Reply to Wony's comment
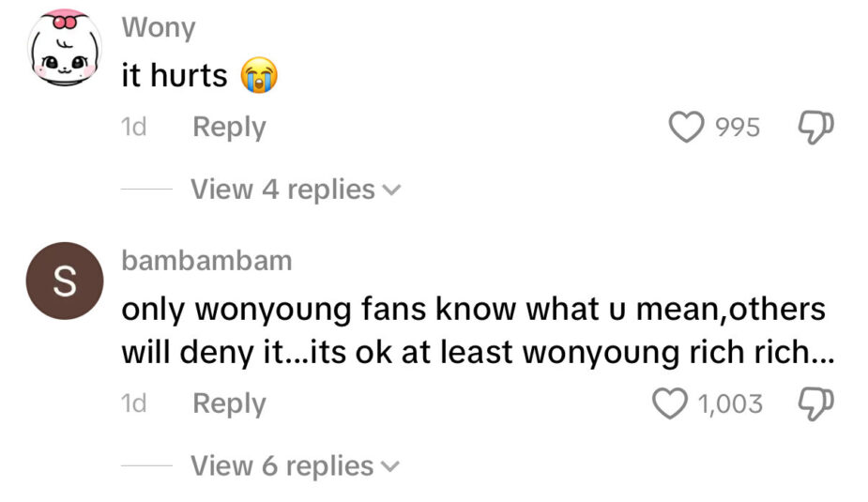Screen dimensions: 868x502 (x=229, y=127)
